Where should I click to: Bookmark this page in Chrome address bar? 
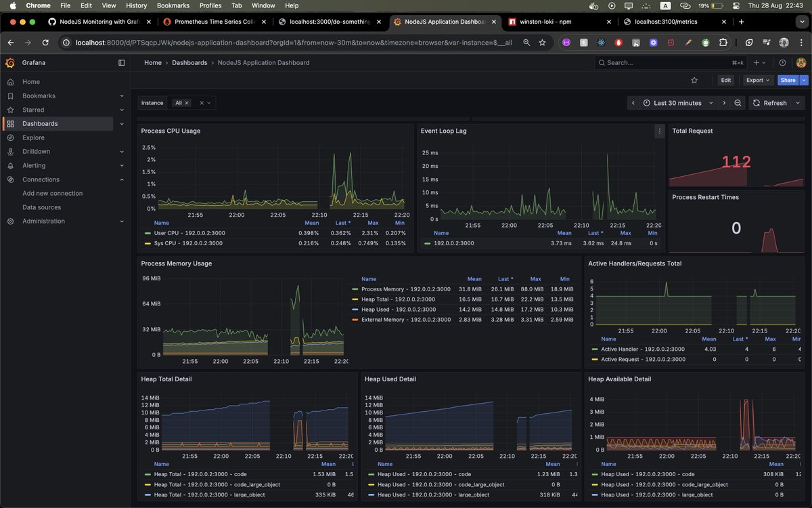click(542, 42)
